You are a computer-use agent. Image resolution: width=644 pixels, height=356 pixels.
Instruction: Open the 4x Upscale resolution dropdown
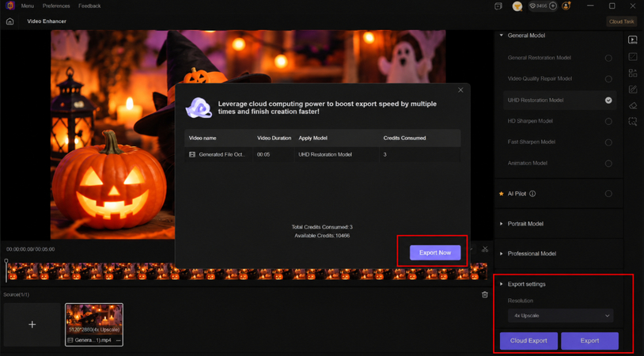pos(561,316)
